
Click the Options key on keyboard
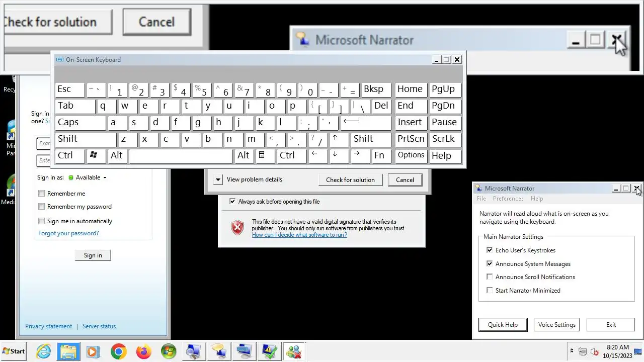pos(411,155)
